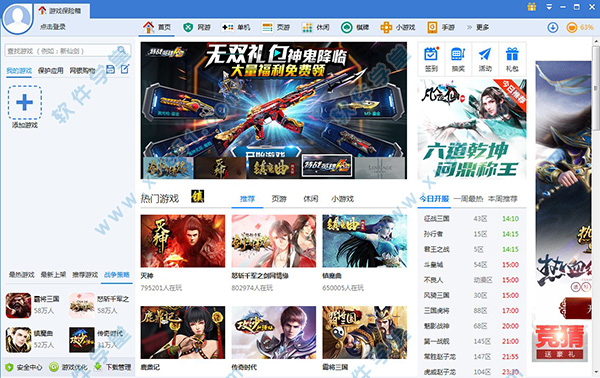Open the 礼包 gift pack icon
Screen dimensions: 600x378
pos(512,59)
